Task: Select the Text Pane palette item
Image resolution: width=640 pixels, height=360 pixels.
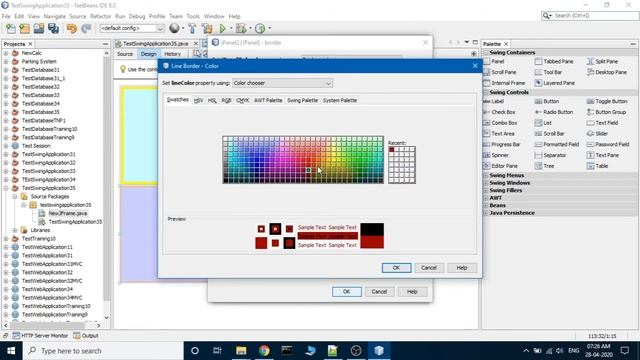Action: tap(602, 155)
